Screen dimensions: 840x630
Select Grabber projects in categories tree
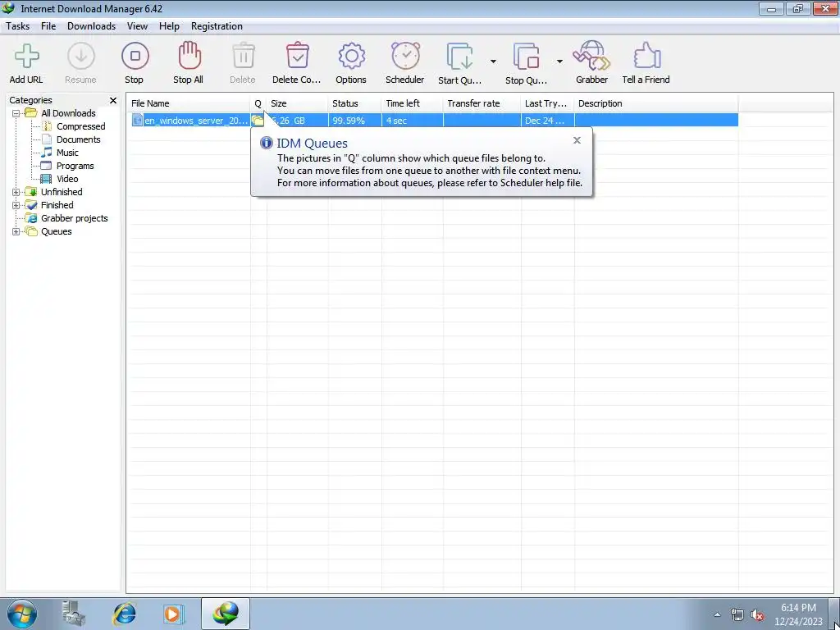click(x=75, y=218)
